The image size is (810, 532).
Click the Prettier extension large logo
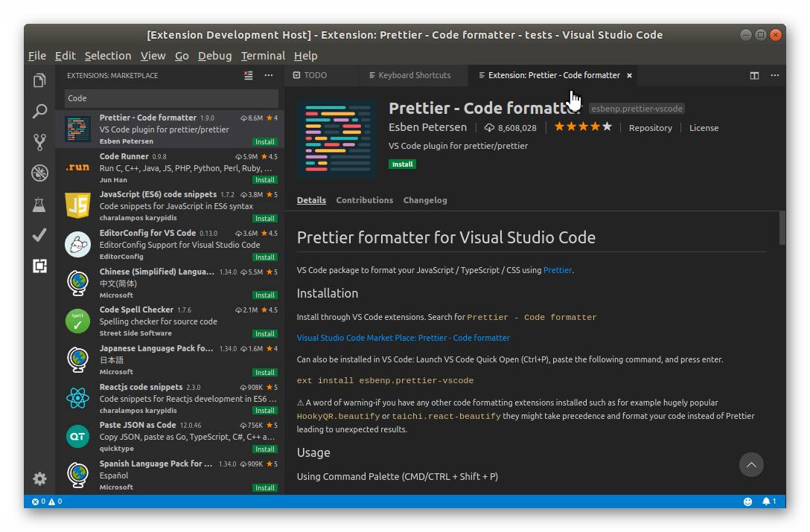click(337, 138)
